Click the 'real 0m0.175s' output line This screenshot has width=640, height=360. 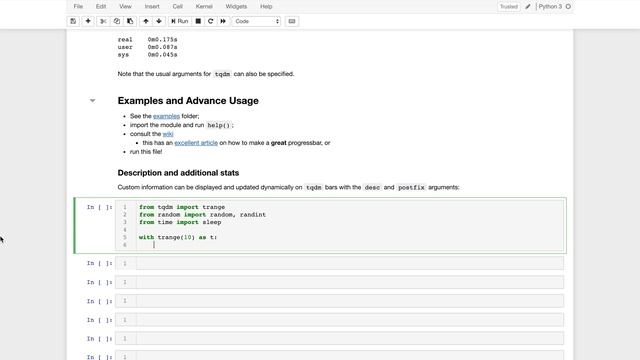coord(147,40)
